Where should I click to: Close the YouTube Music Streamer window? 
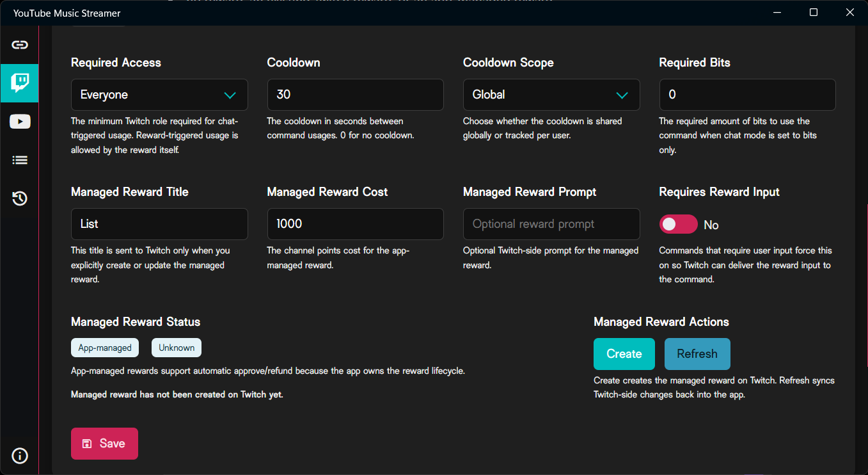[849, 13]
